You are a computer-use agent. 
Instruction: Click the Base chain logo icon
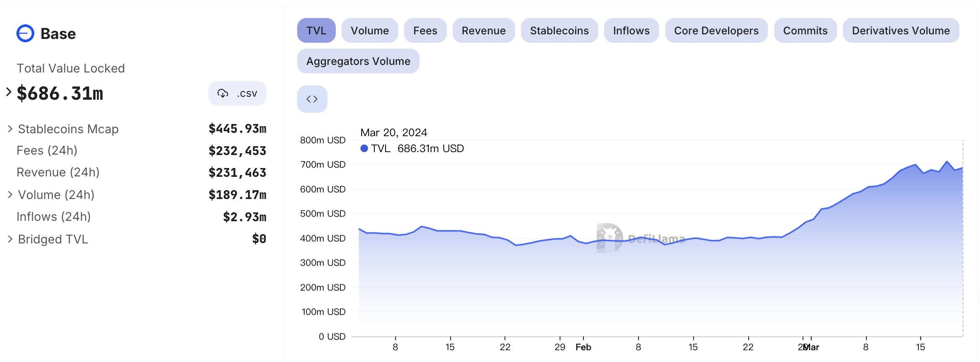(25, 34)
